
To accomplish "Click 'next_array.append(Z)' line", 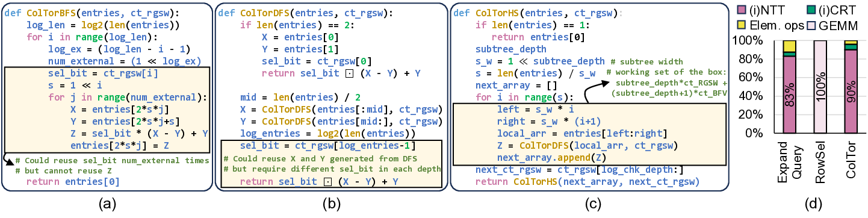I will [552, 158].
